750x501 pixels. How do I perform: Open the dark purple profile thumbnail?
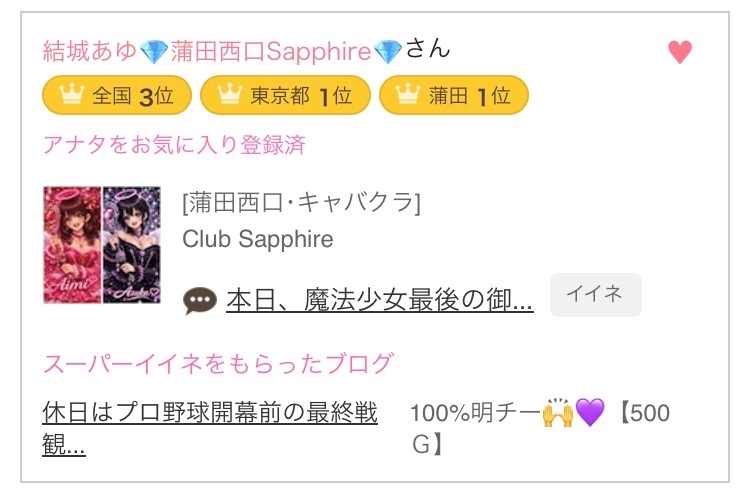coord(131,245)
